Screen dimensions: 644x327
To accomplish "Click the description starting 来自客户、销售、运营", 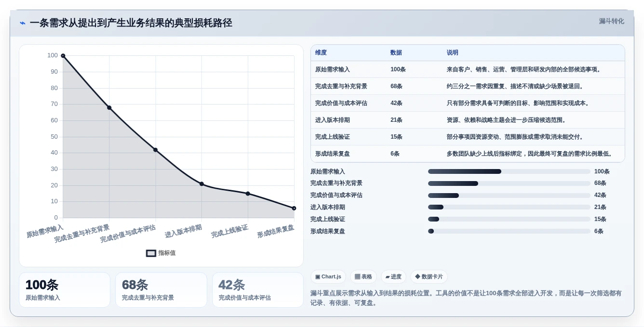I will pyautogui.click(x=524, y=69).
